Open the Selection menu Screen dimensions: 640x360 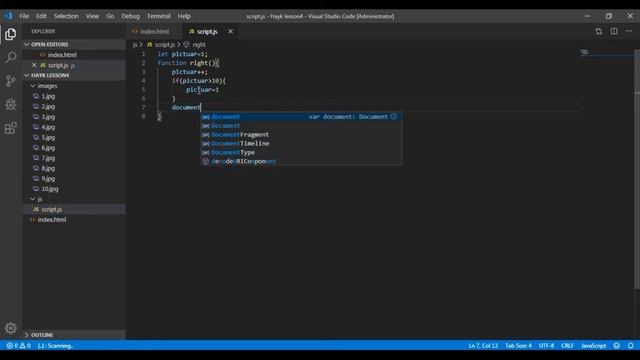coord(66,16)
